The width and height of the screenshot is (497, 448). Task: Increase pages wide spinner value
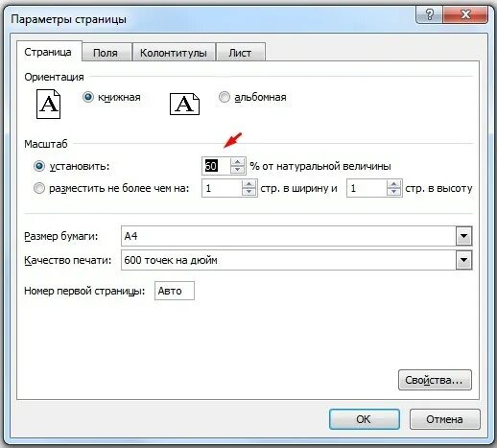pyautogui.click(x=248, y=184)
